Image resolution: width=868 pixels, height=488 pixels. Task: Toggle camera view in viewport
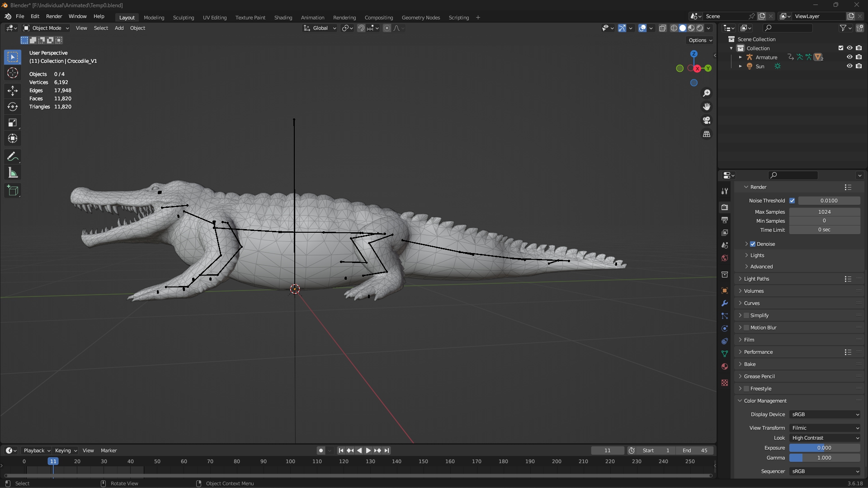(x=707, y=121)
